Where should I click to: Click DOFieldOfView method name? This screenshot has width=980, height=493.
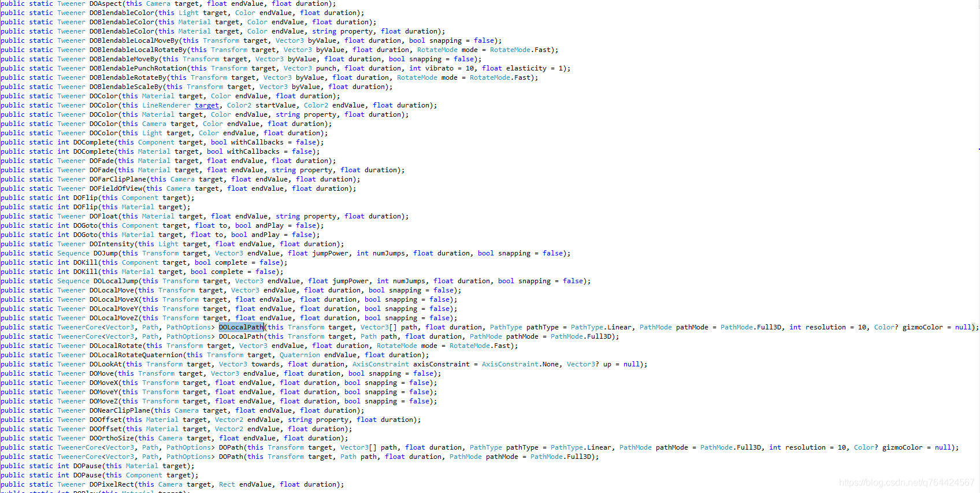click(x=116, y=188)
